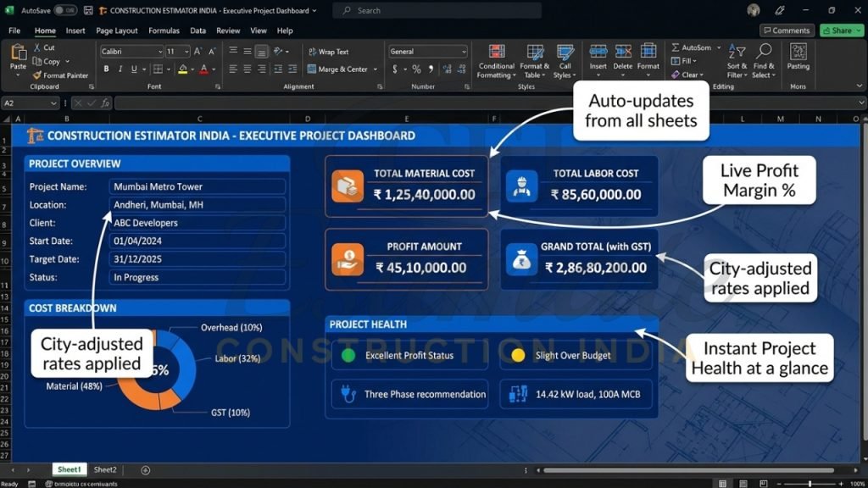Click the Fill Color bucket icon
Image resolution: width=868 pixels, height=488 pixels.
[183, 69]
